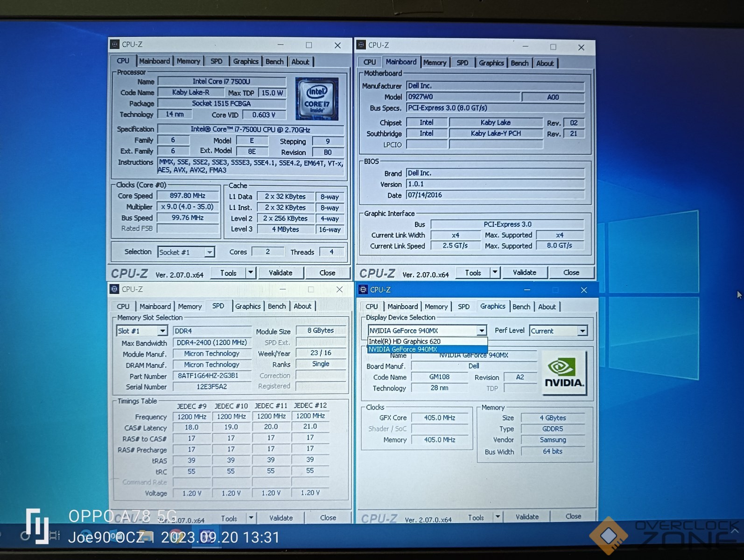Click memory vendor Samsung value
Screen dimensions: 744x560
pos(553,440)
